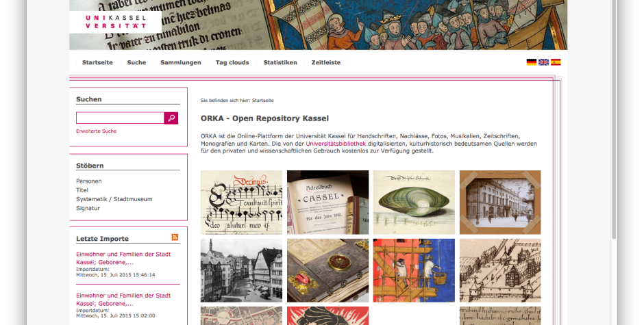
Task: Switch language to Spanish flag
Action: [556, 62]
